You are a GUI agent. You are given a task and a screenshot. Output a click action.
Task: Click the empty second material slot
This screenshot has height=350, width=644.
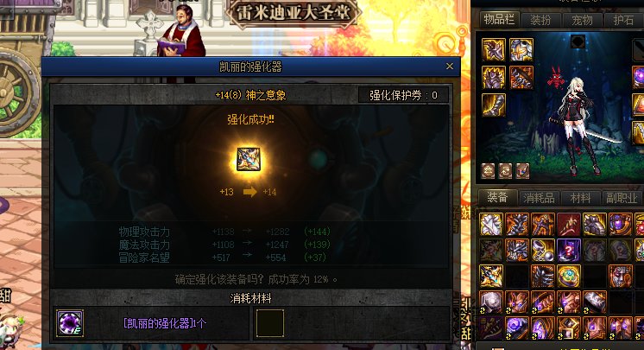tap(270, 323)
